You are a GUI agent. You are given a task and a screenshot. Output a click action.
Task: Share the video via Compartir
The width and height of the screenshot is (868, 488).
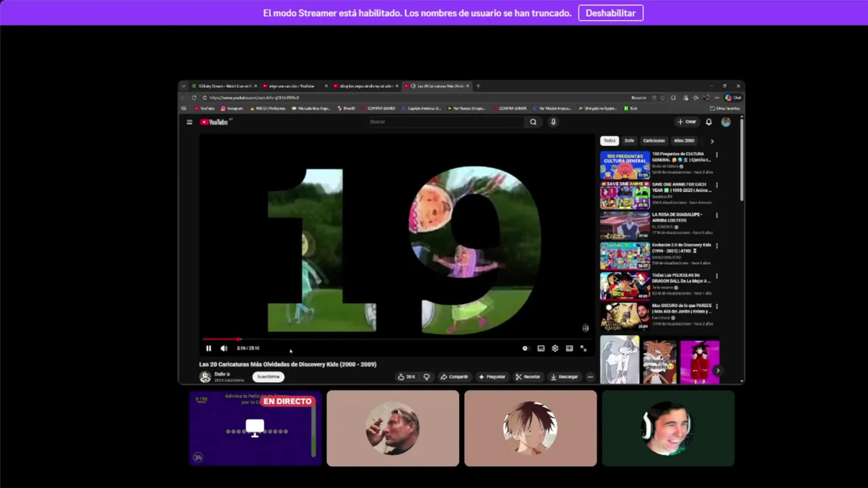[454, 377]
